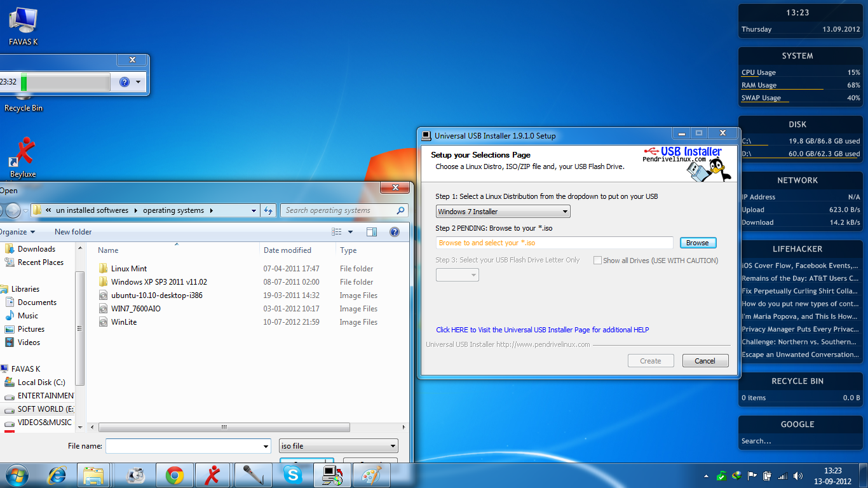Viewport: 868px width, 488px height.
Task: Open the FAVAS K desktop icon
Action: [x=23, y=27]
